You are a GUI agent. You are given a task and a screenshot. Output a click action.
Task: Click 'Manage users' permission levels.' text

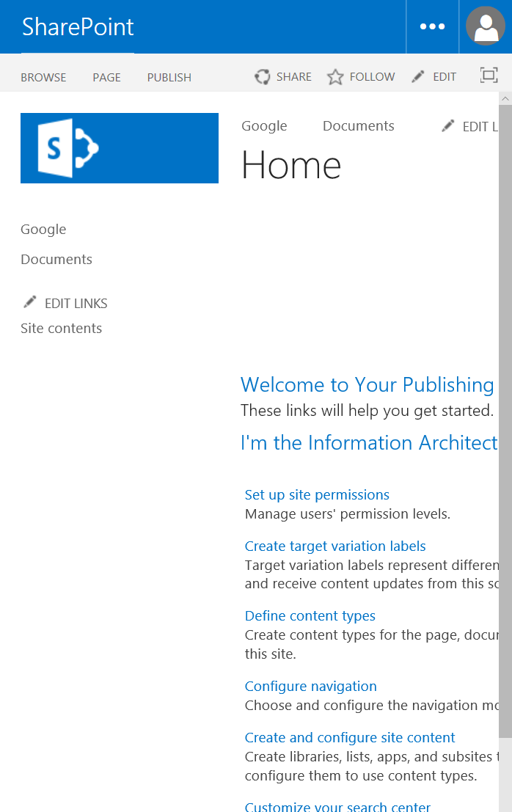click(x=348, y=513)
